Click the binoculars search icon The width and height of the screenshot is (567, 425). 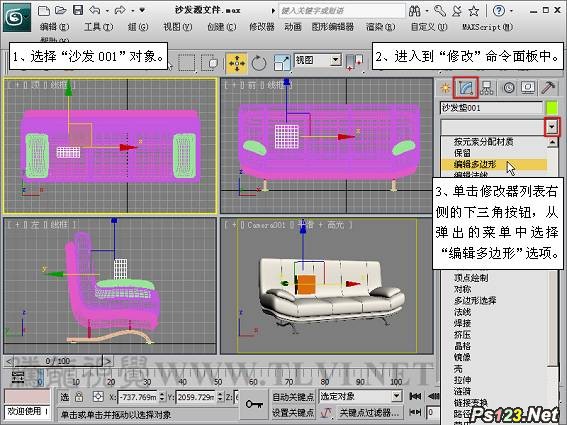point(414,11)
